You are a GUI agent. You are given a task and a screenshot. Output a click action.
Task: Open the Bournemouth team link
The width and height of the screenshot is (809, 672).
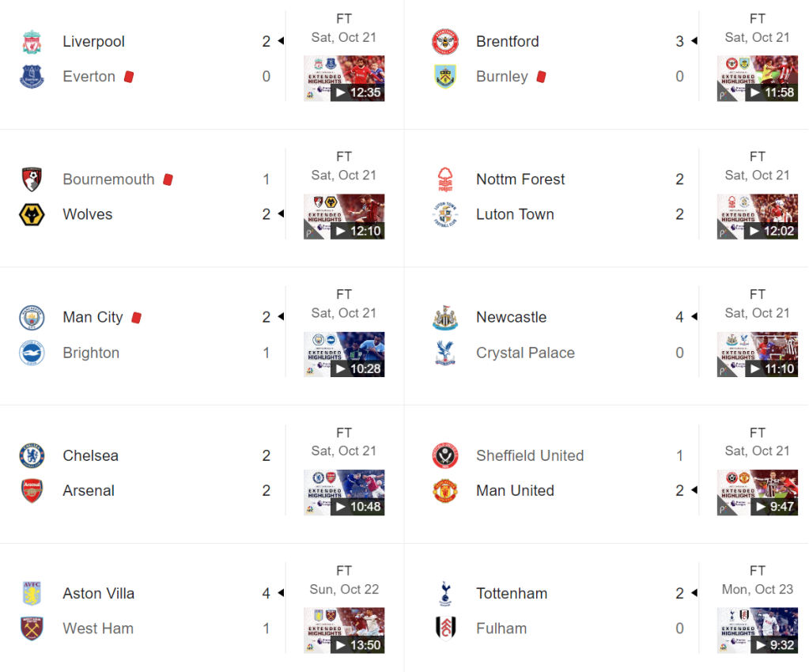pos(108,179)
